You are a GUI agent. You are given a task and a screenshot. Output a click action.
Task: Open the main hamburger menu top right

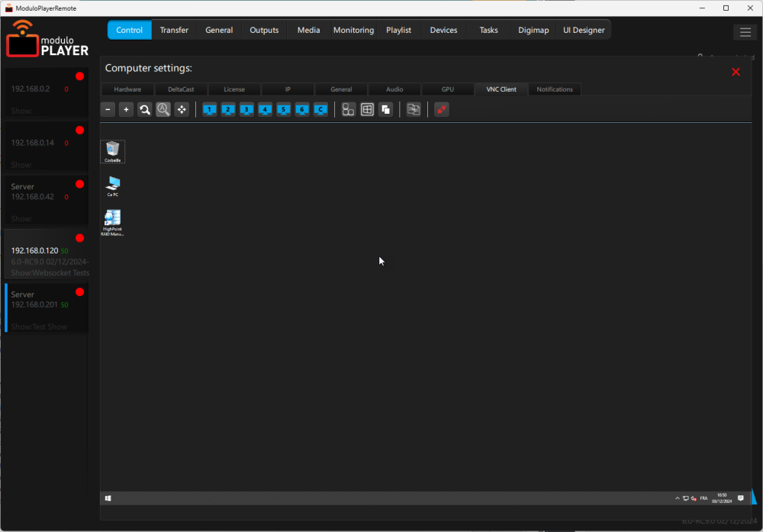point(745,32)
